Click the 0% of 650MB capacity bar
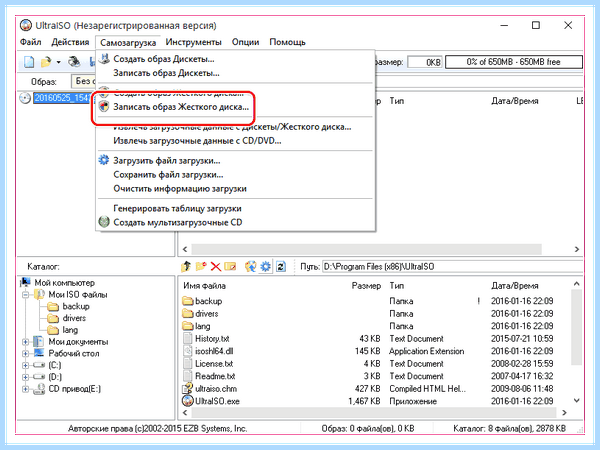The width and height of the screenshot is (600, 450). pyautogui.click(x=514, y=62)
